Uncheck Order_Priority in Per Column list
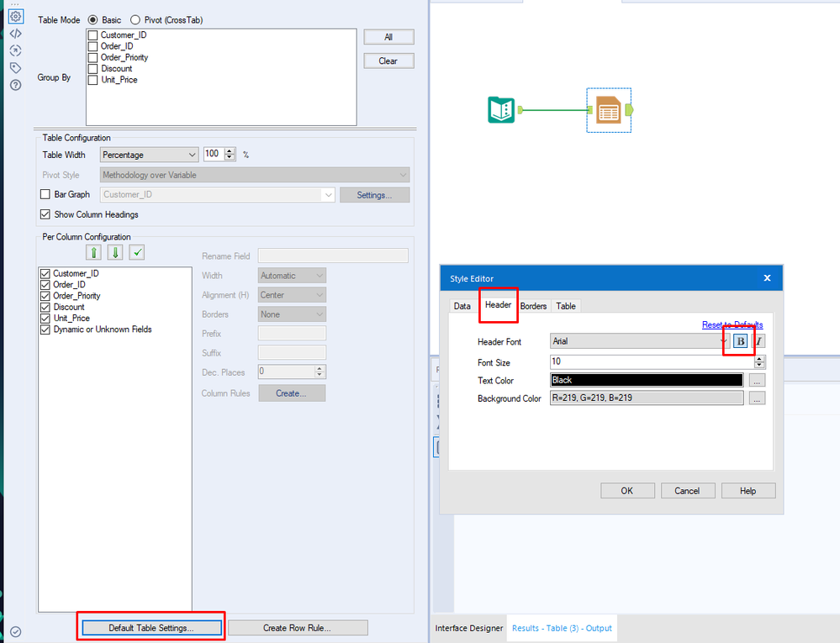This screenshot has height=643, width=840. click(x=45, y=296)
